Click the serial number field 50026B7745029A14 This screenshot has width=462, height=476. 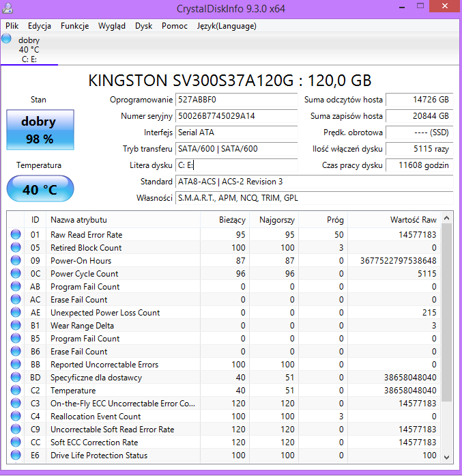[236, 116]
